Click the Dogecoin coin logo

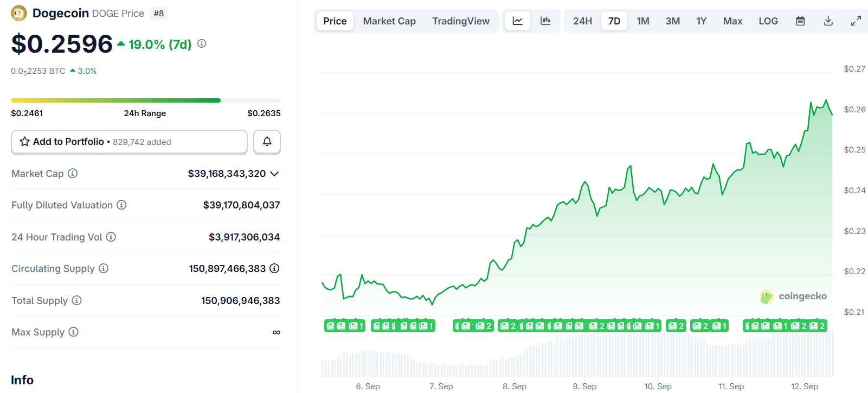19,13
